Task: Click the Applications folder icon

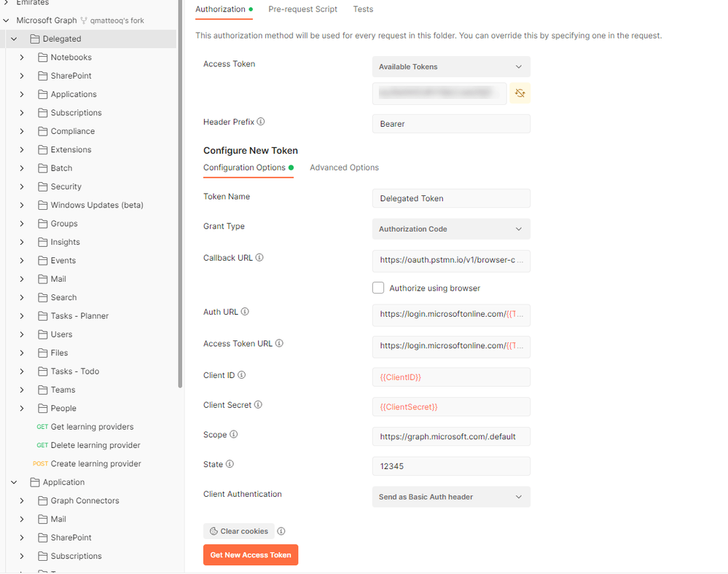Action: (x=43, y=94)
